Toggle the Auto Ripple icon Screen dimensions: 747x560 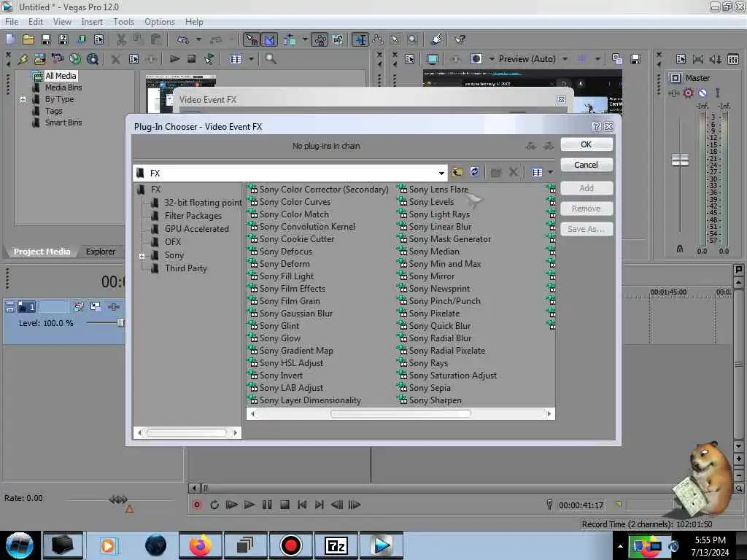289,39
